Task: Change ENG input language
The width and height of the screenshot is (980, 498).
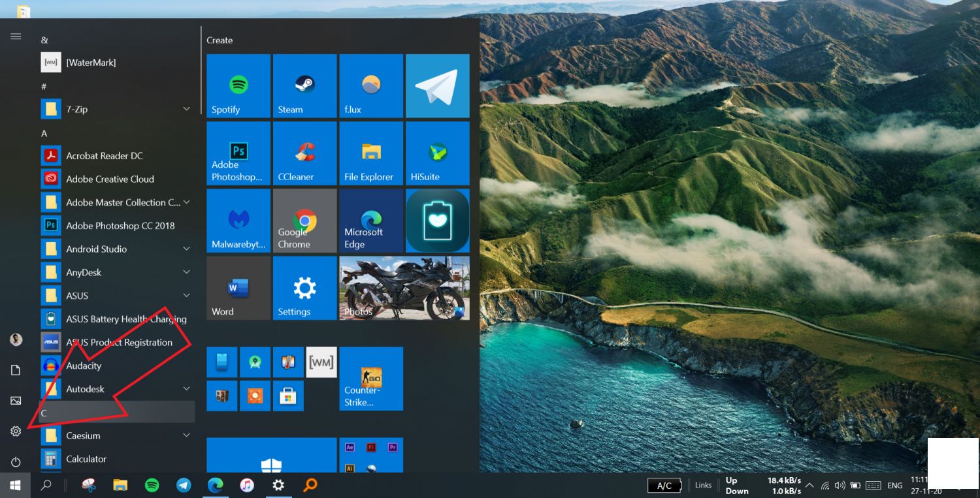Action: (x=895, y=486)
